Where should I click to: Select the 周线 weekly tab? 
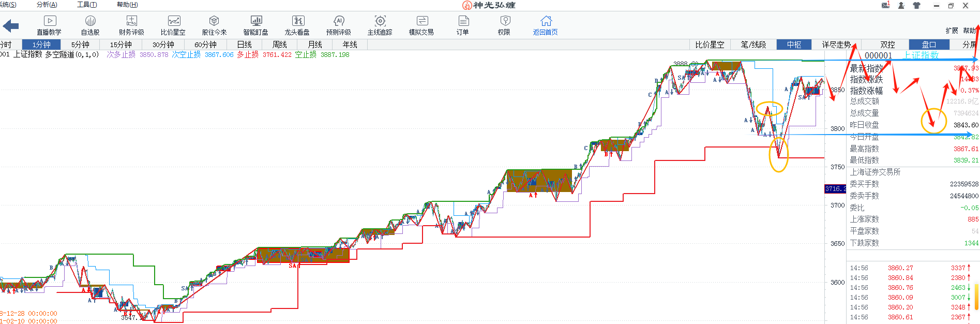pos(280,45)
